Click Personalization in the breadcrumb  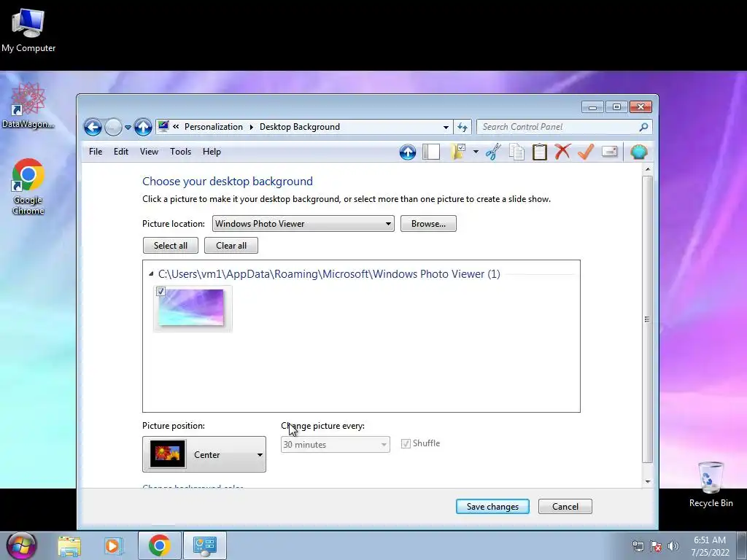(x=214, y=127)
